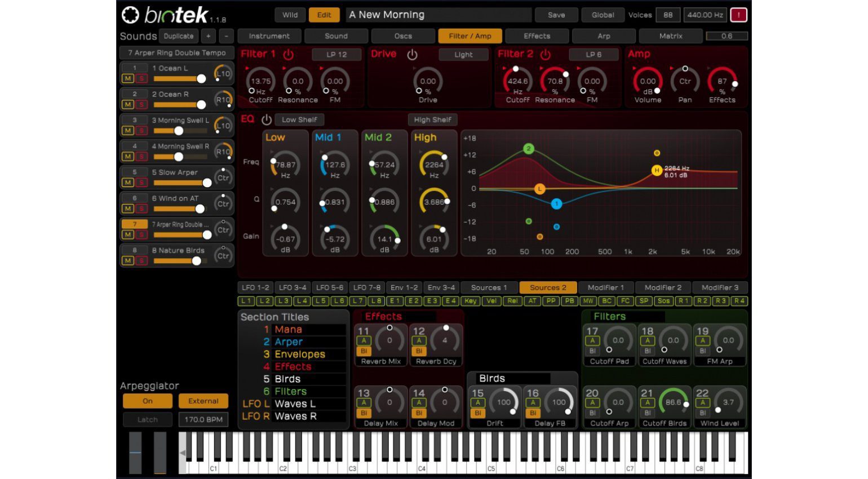Toggle the Arpeggiator On button
Screen dimensions: 868x479
[148, 401]
